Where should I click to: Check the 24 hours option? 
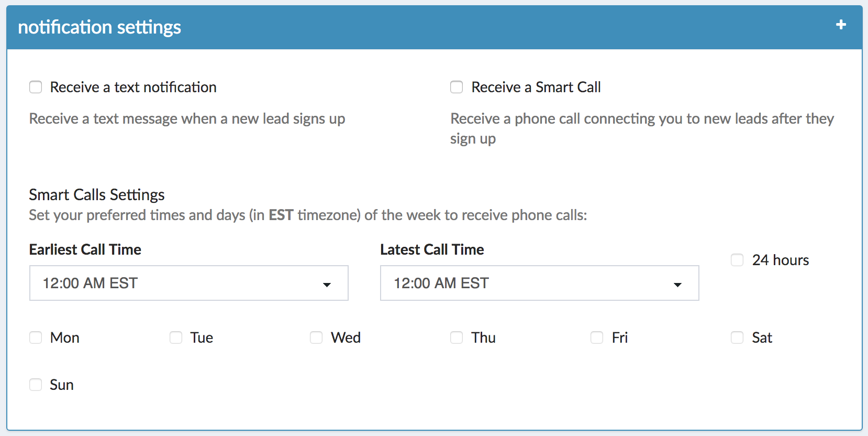pos(737,260)
